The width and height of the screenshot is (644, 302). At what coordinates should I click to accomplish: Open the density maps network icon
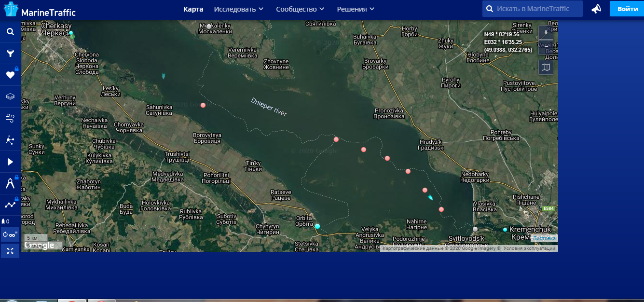tap(10, 140)
